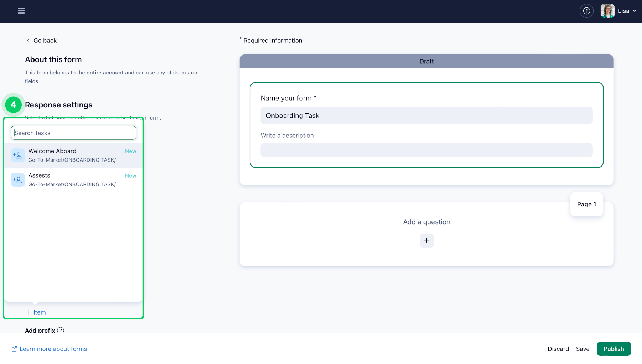642x364 pixels.
Task: Click Lisa's profile avatar
Action: pos(607,11)
